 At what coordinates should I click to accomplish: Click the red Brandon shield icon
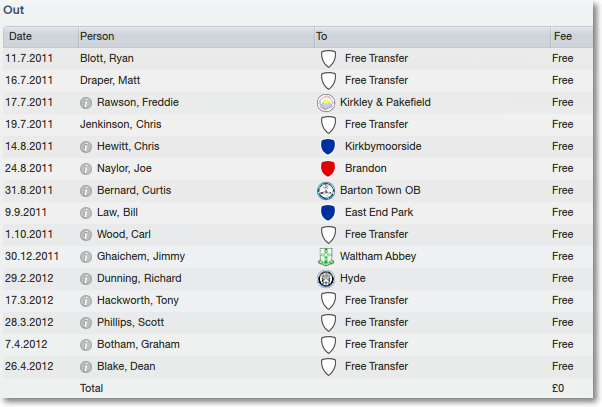(x=328, y=169)
